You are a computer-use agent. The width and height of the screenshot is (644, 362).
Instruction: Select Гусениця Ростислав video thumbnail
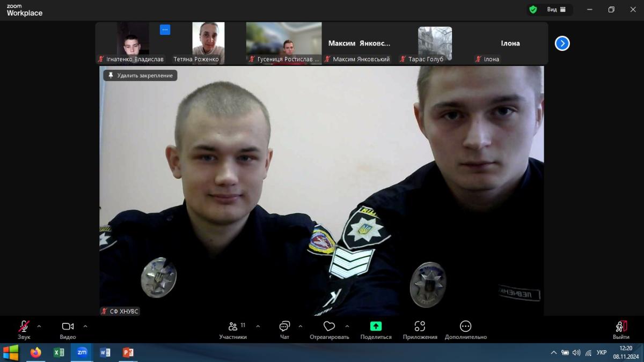click(284, 43)
